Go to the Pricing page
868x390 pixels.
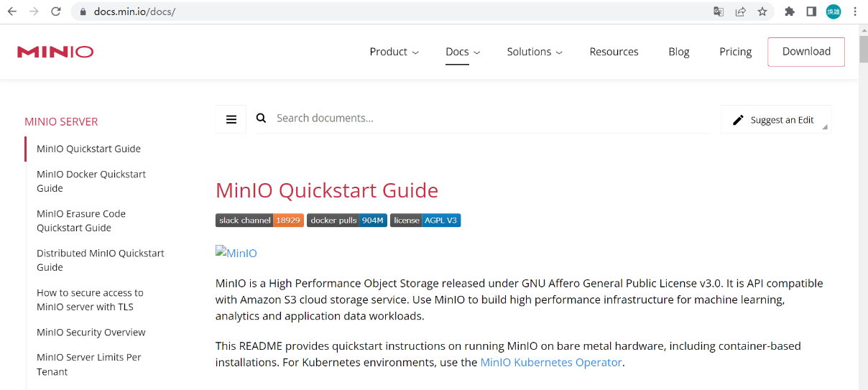(735, 52)
